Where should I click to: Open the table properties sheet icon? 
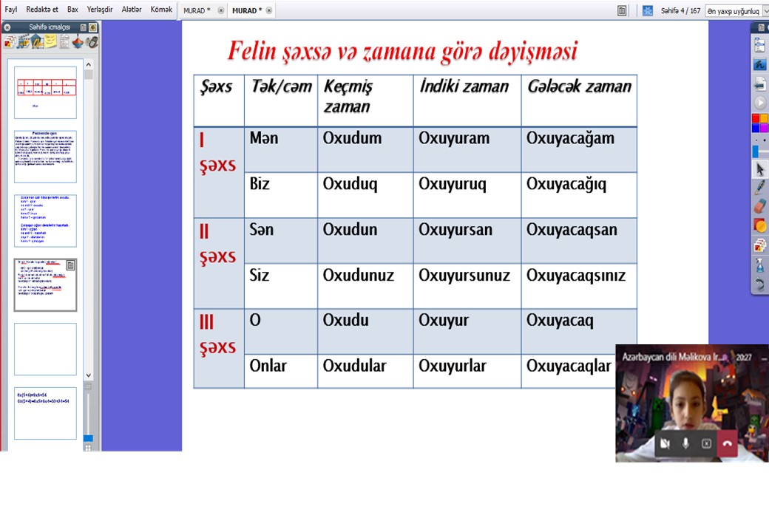click(64, 43)
